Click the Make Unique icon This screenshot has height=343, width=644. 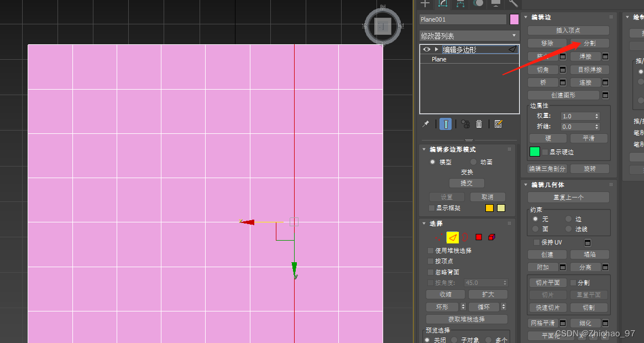point(465,124)
